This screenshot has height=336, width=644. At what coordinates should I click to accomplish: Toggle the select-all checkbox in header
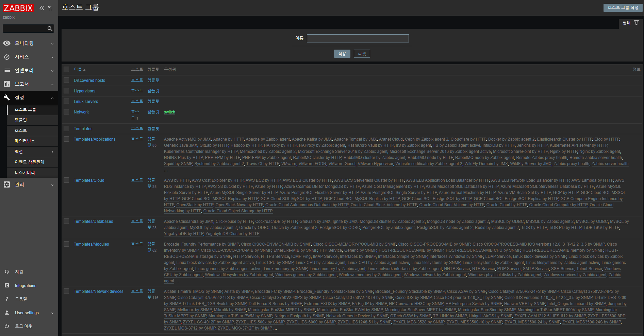click(x=66, y=69)
